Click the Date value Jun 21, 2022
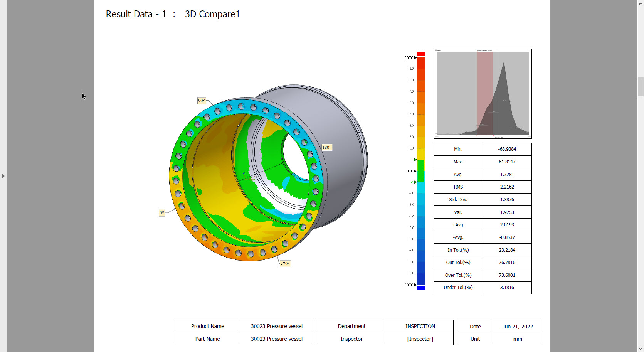 click(517, 327)
